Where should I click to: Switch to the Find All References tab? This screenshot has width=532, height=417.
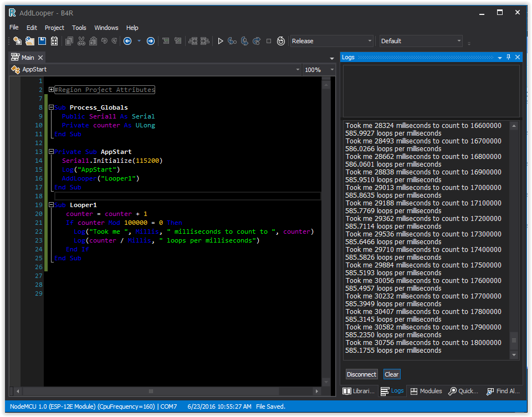503,391
